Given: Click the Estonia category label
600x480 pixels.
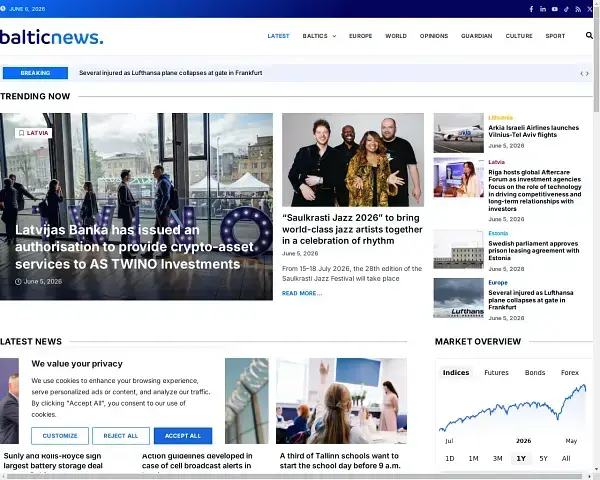Looking at the screenshot, I should 498,233.
